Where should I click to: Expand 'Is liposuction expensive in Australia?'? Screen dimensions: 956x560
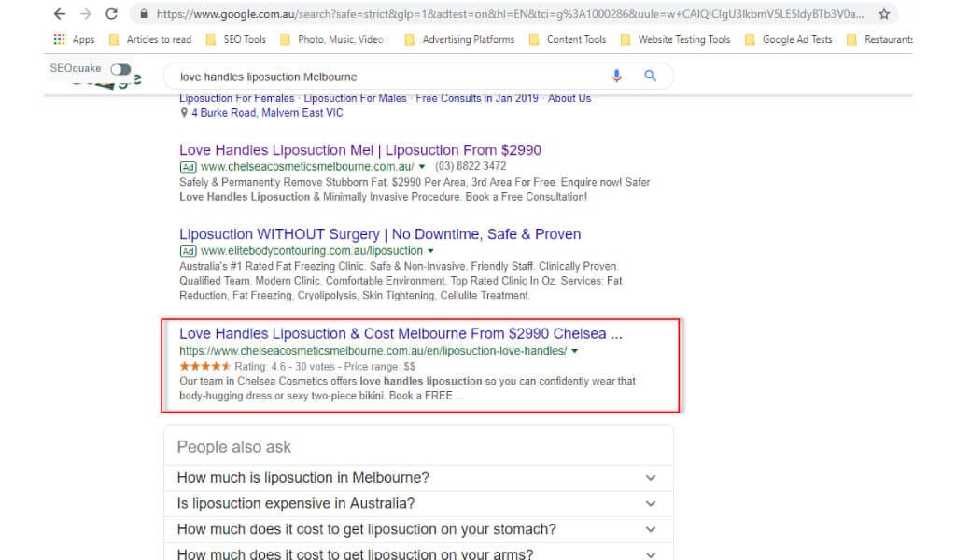point(418,504)
